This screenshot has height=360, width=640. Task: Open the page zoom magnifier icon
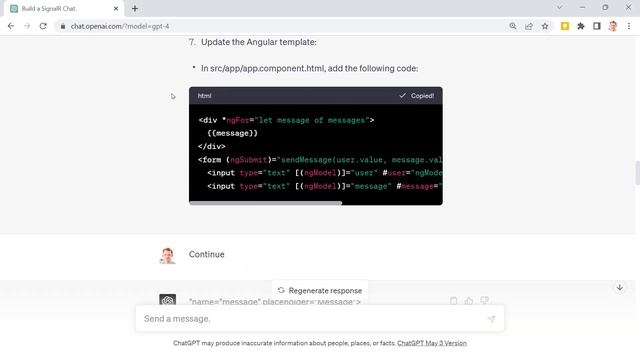pyautogui.click(x=513, y=26)
